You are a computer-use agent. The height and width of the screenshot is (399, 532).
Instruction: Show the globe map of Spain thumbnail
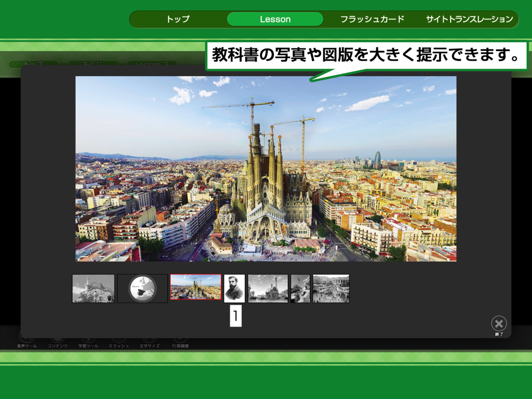pyautogui.click(x=143, y=288)
